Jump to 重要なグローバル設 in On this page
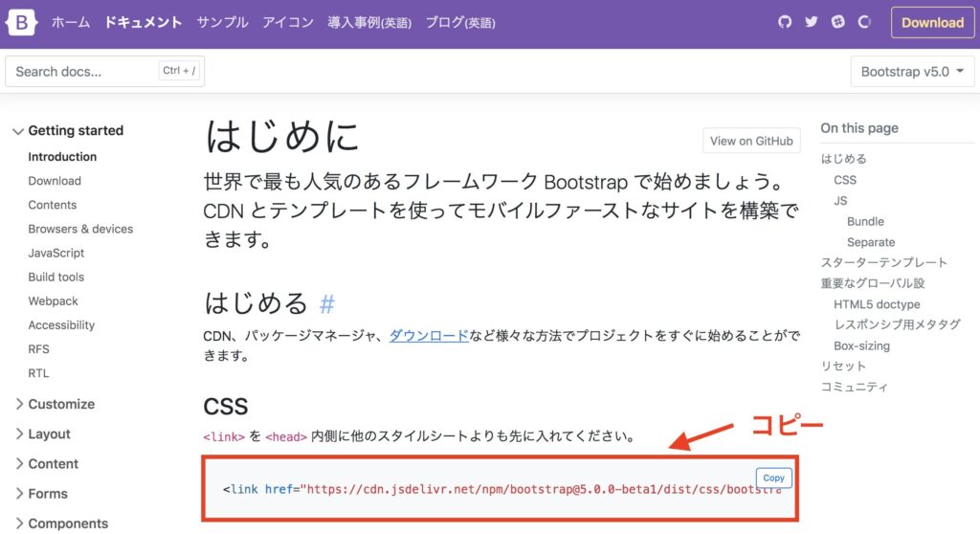Viewport: 980px width, 534px height. pyautogui.click(x=873, y=283)
